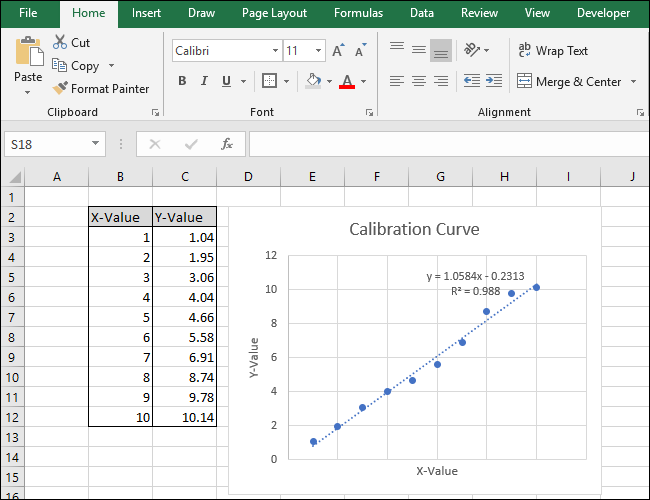Open the Formulas tab
The image size is (650, 500).
[358, 13]
